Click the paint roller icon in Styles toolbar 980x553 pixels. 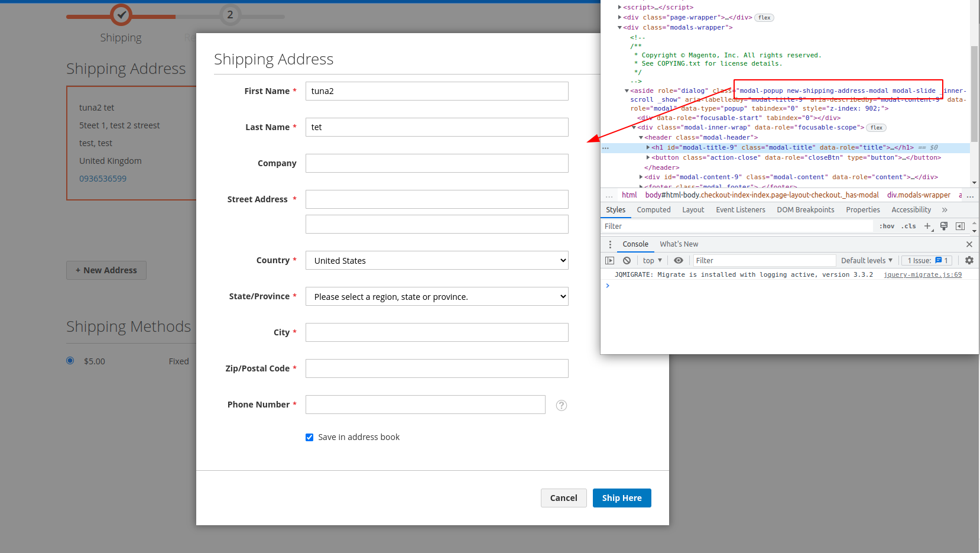pos(943,226)
